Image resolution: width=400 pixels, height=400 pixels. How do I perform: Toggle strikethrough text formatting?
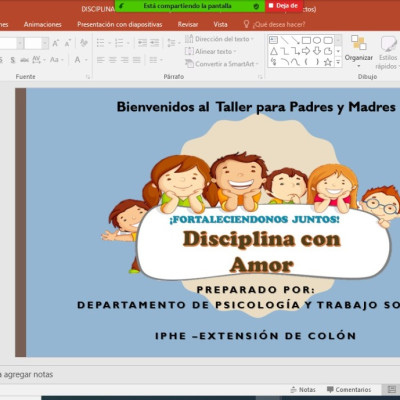[x=24, y=60]
